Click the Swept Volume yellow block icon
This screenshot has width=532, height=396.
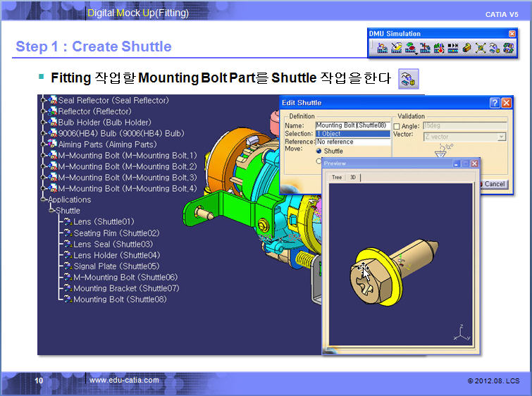[466, 49]
